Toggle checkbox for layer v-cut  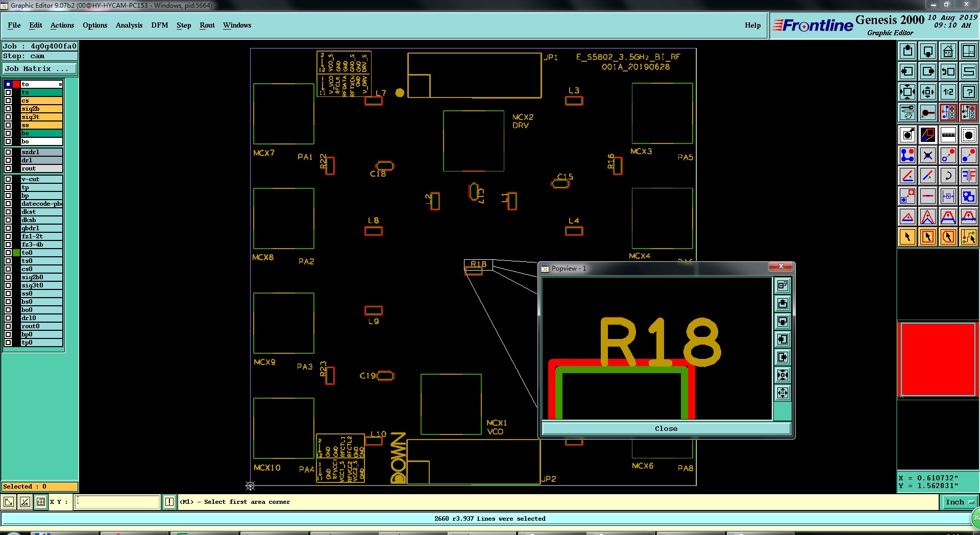click(x=8, y=179)
